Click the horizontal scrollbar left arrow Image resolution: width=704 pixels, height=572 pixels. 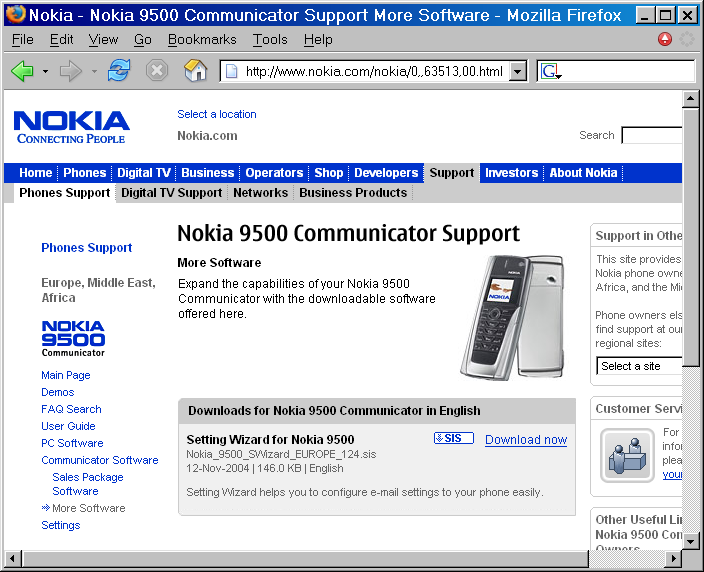point(13,559)
